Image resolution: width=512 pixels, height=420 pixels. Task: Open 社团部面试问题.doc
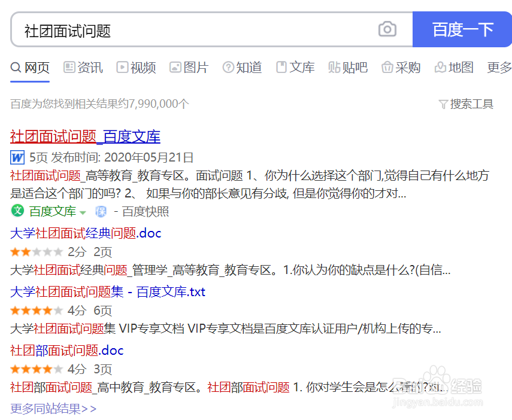click(x=67, y=351)
